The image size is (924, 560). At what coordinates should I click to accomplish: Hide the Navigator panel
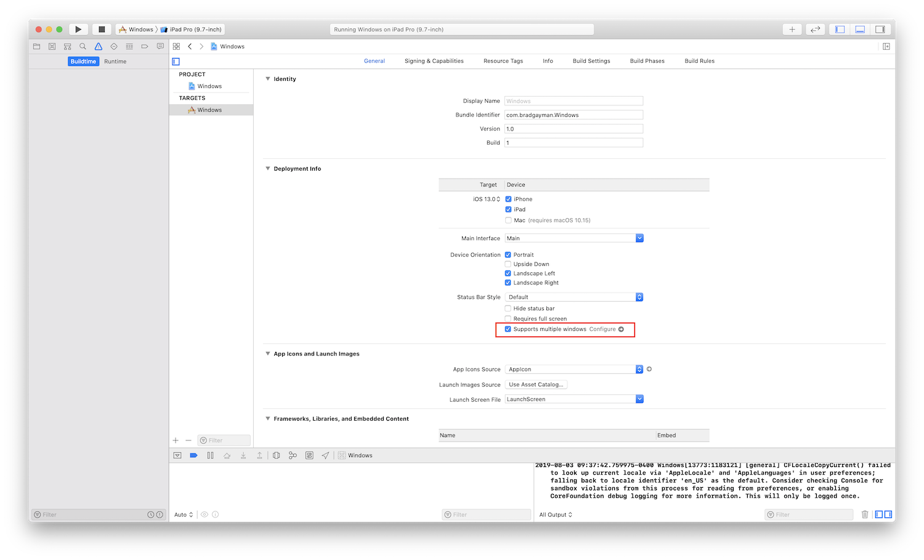(x=840, y=29)
